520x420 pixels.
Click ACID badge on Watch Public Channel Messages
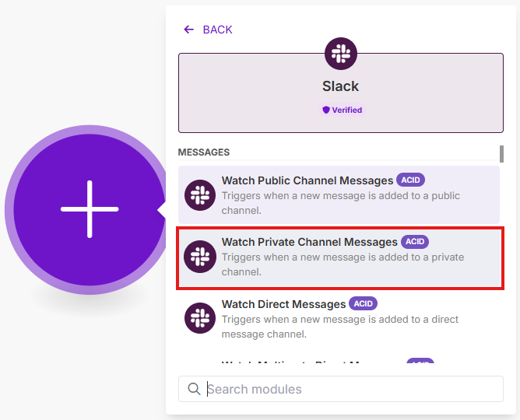click(x=411, y=180)
